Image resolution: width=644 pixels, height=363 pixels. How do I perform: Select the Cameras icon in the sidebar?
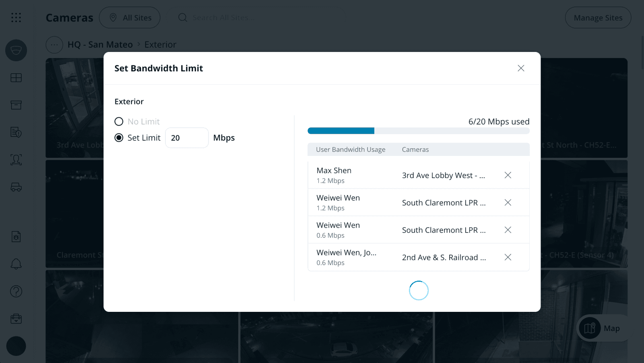point(16,50)
